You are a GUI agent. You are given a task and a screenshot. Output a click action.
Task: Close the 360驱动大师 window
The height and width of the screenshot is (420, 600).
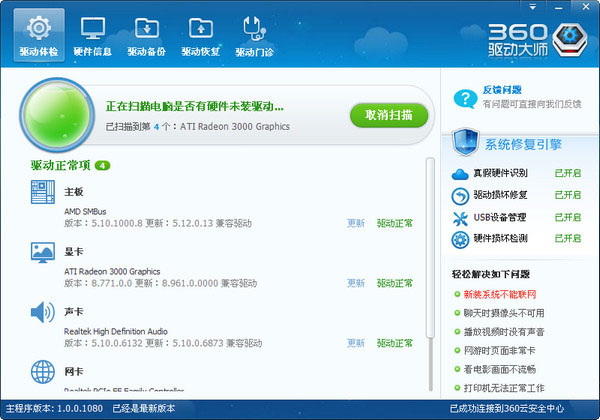click(x=586, y=7)
